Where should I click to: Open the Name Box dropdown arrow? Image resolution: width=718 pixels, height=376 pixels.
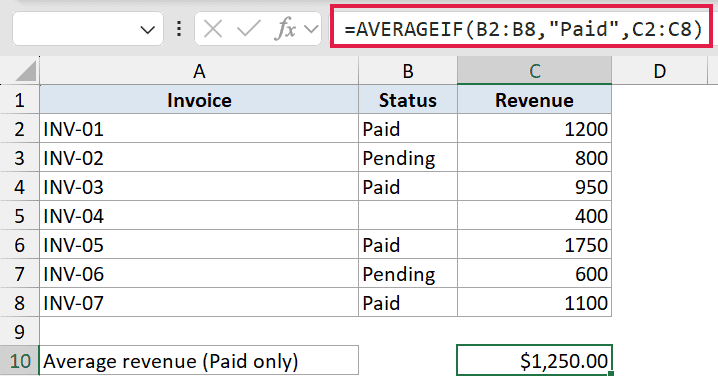point(147,31)
